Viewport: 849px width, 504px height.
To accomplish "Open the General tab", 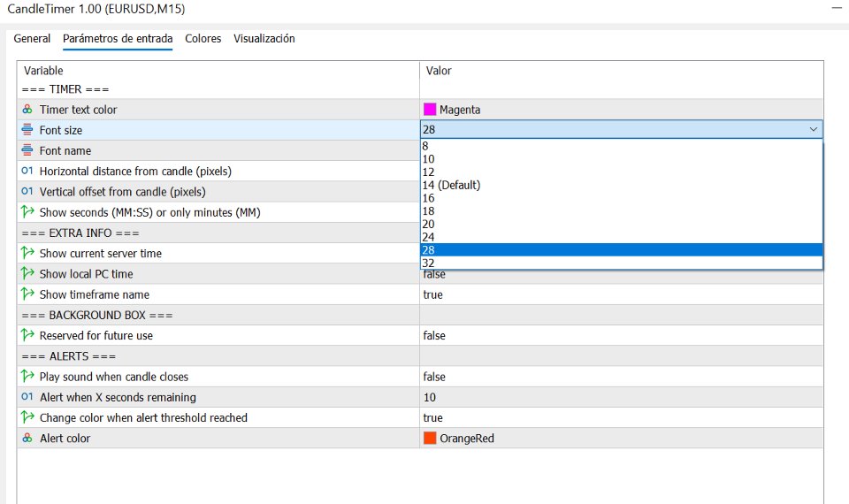I will 32,38.
